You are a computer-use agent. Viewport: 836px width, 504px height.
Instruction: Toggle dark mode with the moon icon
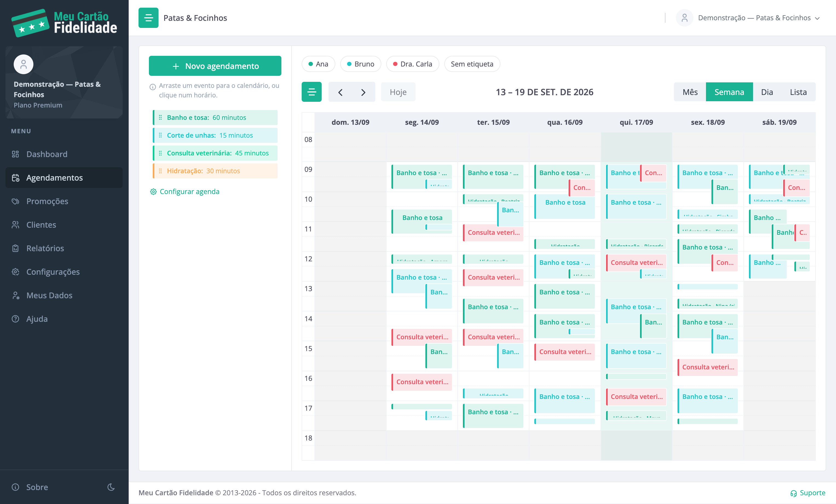coord(111,487)
